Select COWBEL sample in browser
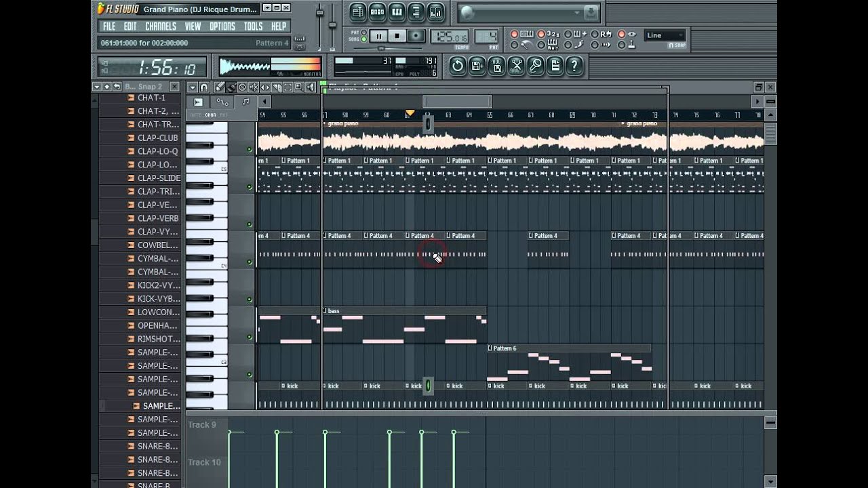This screenshot has height=488, width=868. [157, 245]
